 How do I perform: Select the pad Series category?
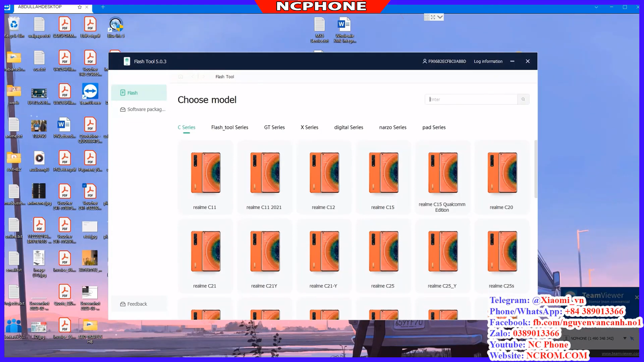tap(434, 127)
